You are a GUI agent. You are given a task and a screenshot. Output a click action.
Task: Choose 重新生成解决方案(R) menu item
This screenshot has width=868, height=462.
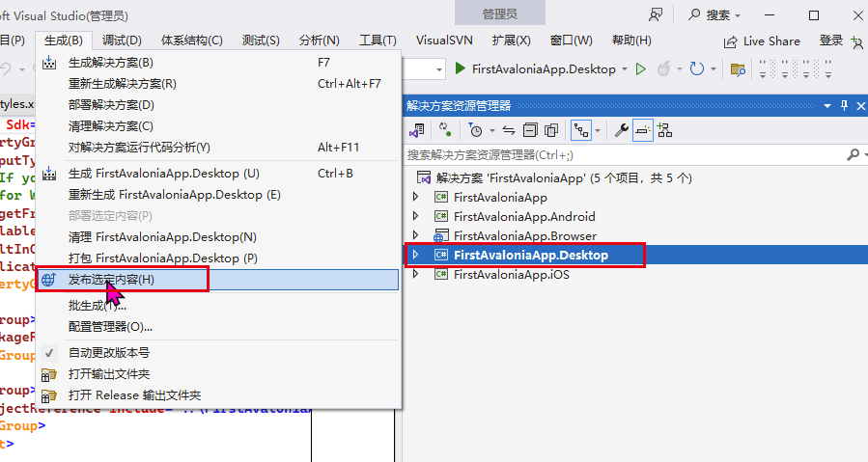218,84
